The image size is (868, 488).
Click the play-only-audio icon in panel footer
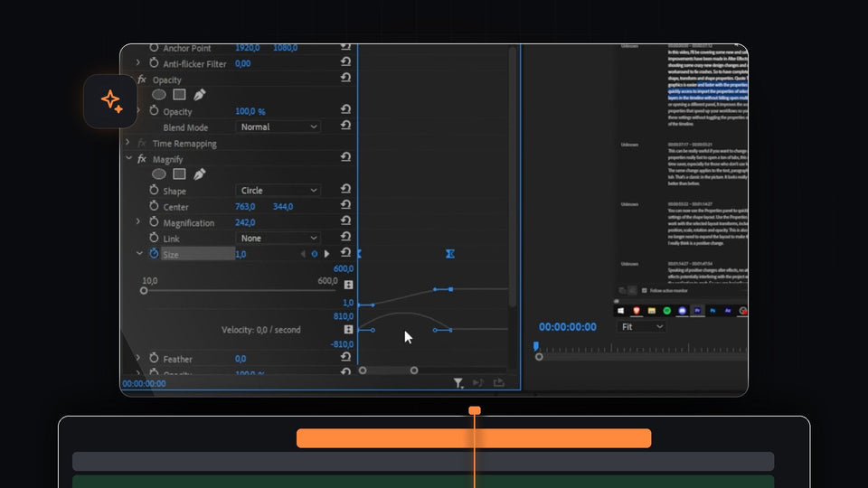(x=478, y=383)
